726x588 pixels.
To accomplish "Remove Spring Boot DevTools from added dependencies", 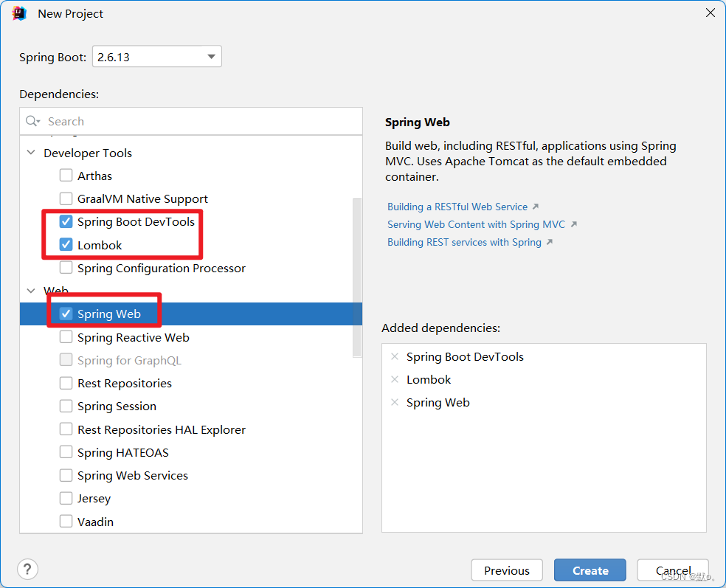I will tap(394, 356).
